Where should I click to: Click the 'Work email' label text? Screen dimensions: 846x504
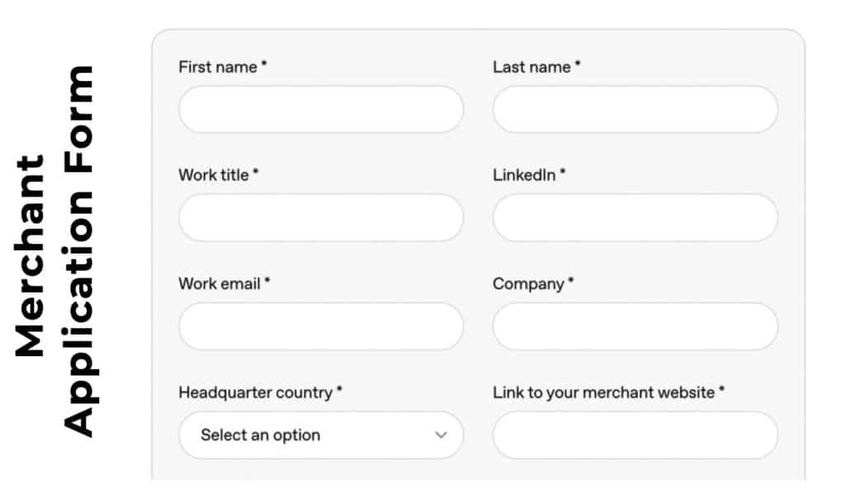220,283
